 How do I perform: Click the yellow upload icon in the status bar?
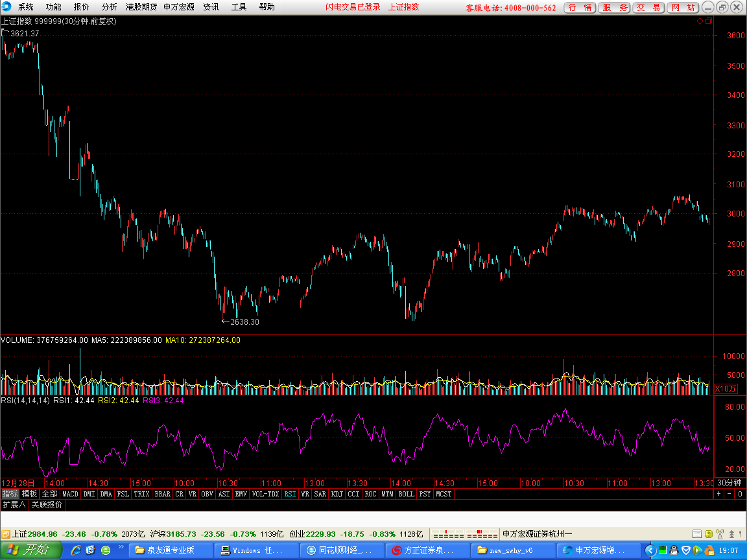point(708,534)
